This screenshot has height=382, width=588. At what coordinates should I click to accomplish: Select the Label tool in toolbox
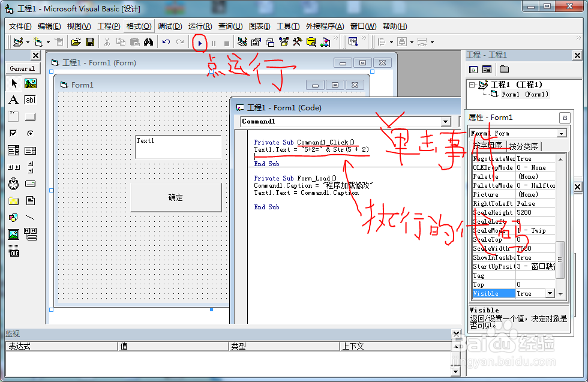pos(14,100)
